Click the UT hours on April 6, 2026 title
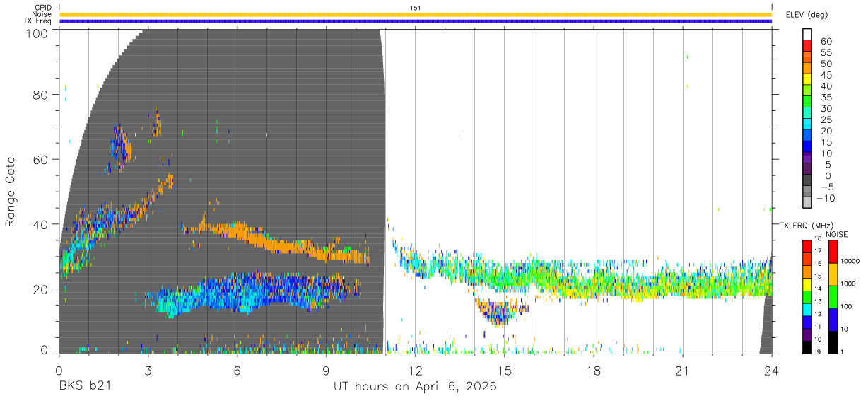The width and height of the screenshot is (868, 401). tap(415, 387)
